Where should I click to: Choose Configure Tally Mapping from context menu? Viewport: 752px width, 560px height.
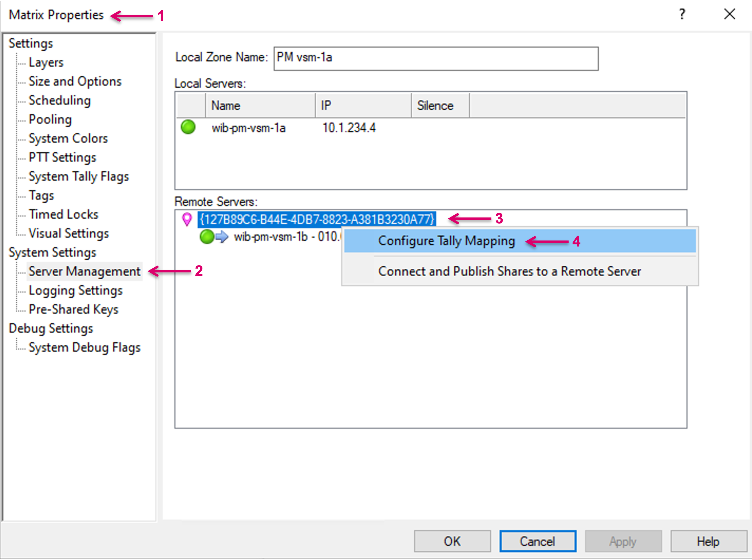pyautogui.click(x=446, y=241)
